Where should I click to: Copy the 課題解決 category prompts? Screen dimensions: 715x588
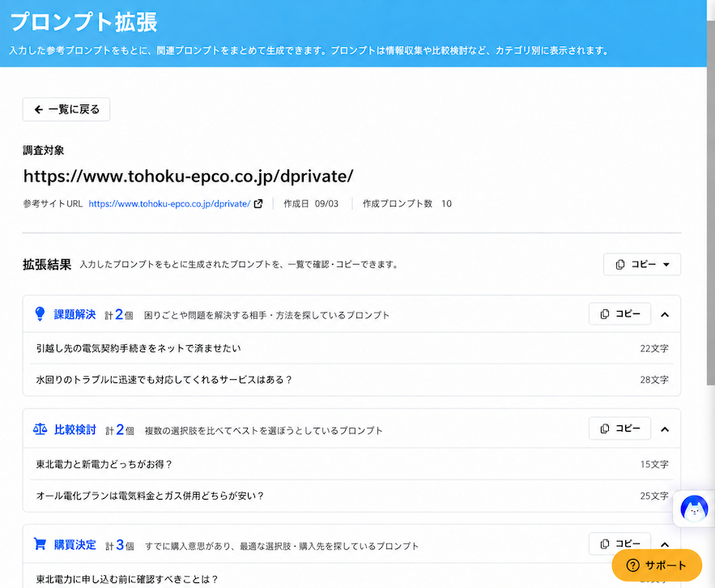[619, 314]
